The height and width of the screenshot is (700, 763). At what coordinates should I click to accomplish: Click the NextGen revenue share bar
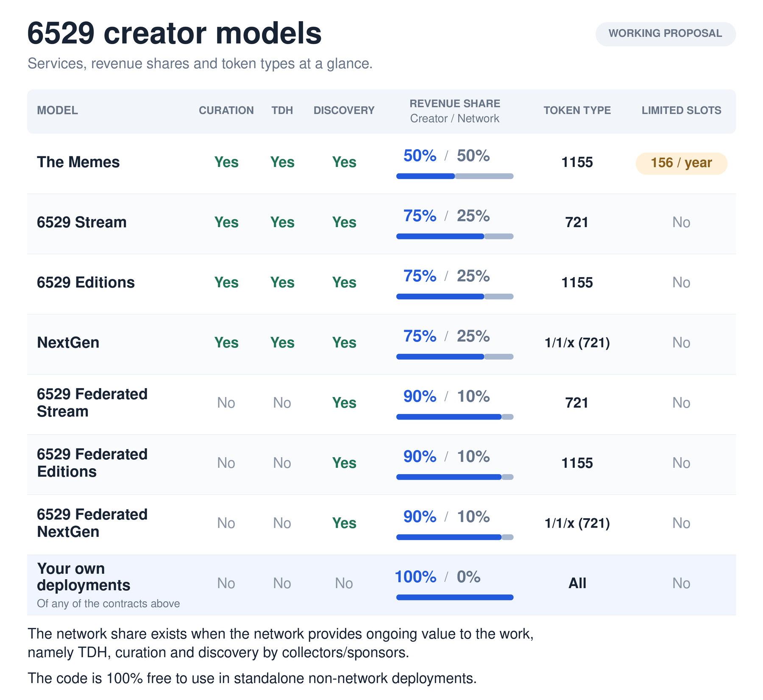455,357
